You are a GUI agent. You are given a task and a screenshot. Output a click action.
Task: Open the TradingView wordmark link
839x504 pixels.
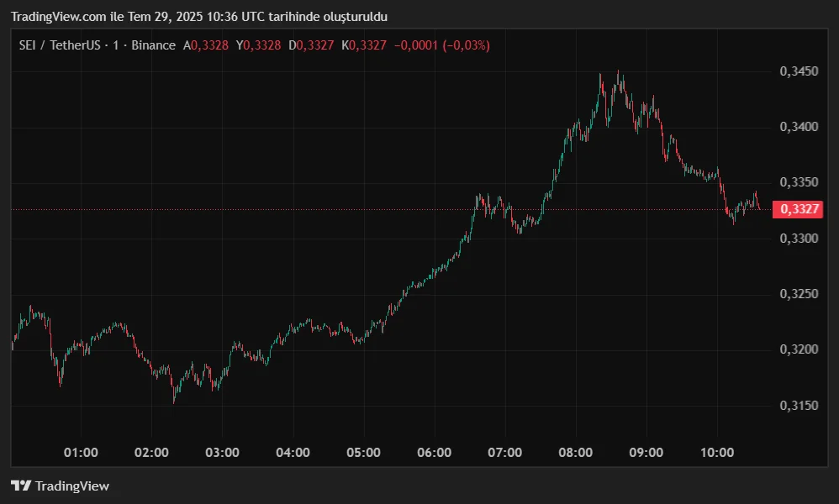click(71, 486)
